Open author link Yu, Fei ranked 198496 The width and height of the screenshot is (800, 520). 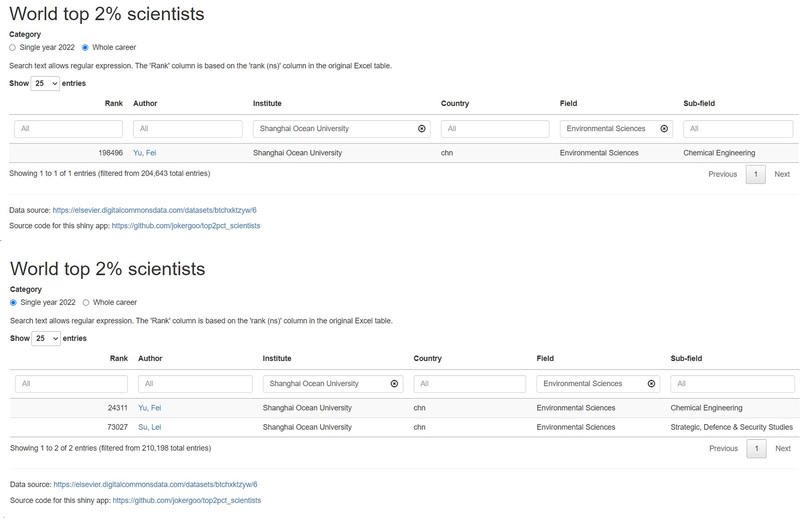[x=146, y=153]
